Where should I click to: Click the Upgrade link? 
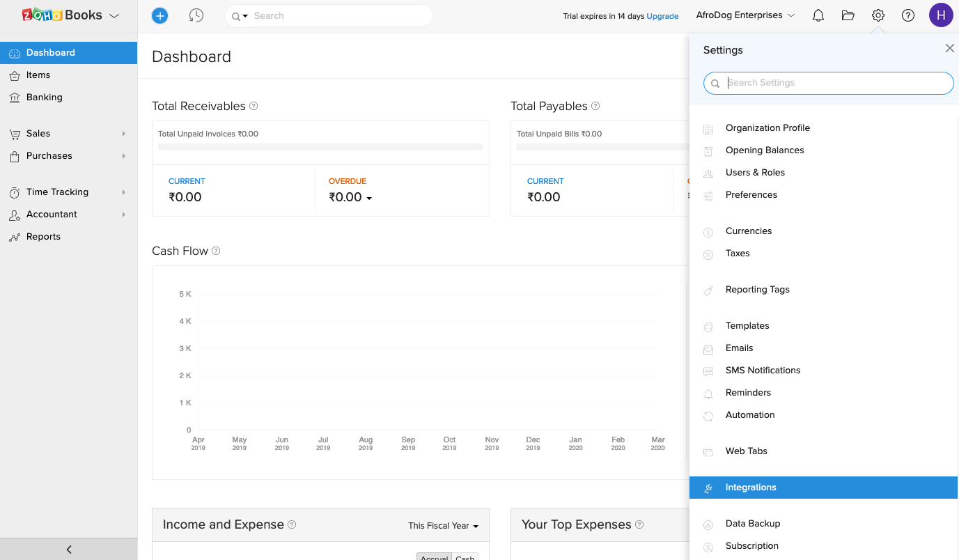[x=662, y=16]
